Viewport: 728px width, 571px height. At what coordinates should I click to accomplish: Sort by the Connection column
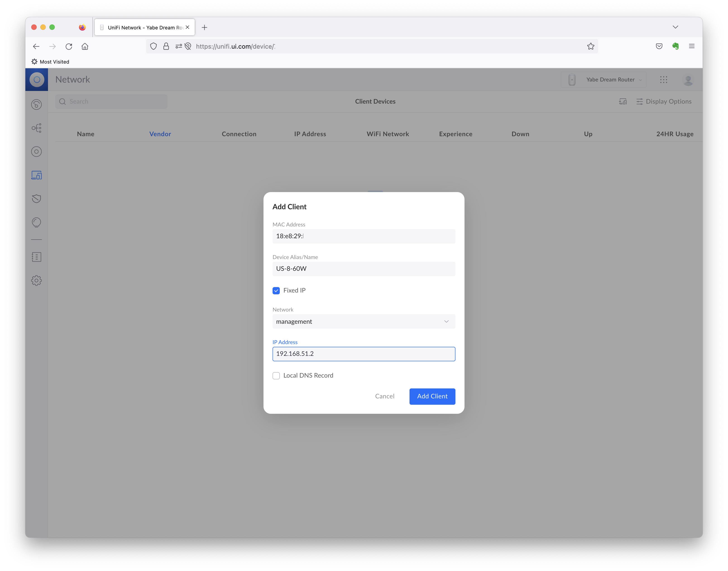click(x=239, y=134)
